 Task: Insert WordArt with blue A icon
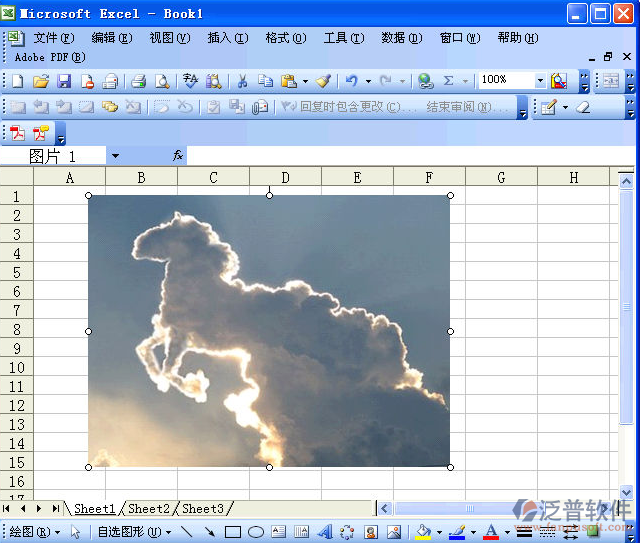pyautogui.click(x=325, y=532)
